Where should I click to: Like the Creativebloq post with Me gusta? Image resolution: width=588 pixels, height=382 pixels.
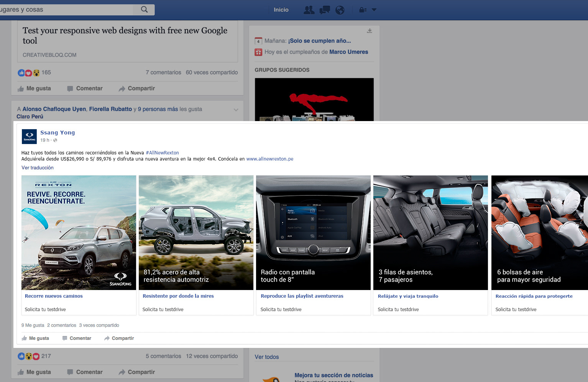[x=34, y=89]
